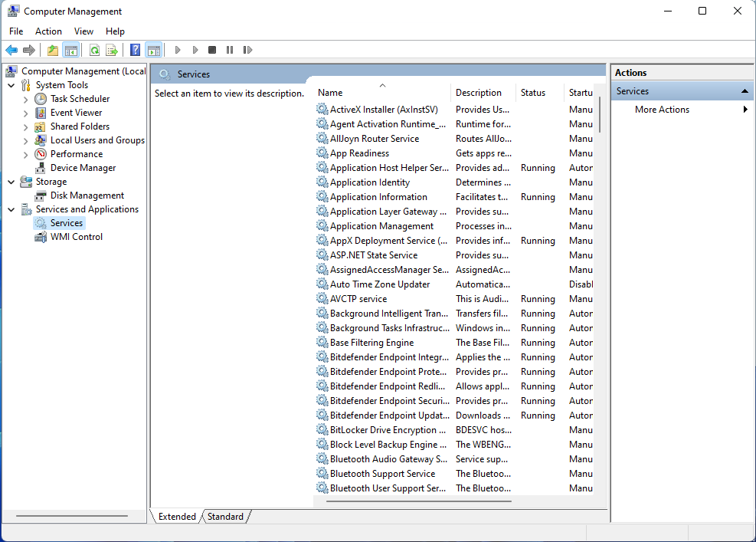756x542 pixels.
Task: Collapse Services and Applications tree node
Action: coord(11,209)
